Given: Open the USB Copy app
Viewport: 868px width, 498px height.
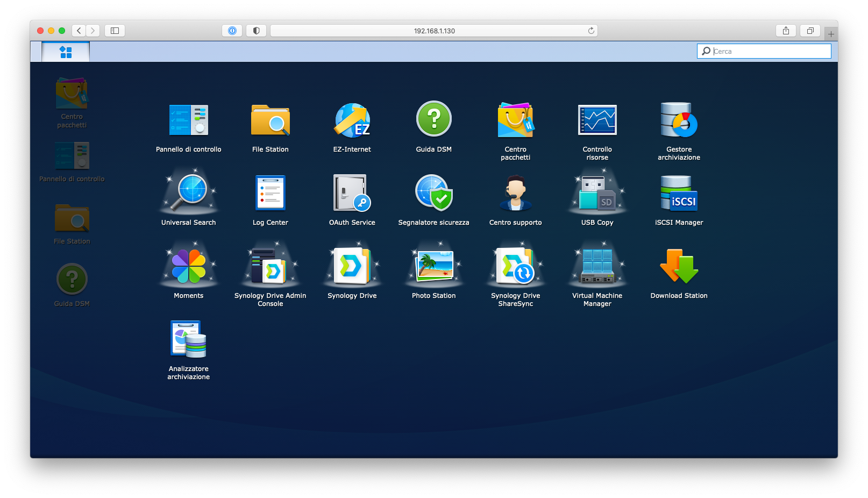Looking at the screenshot, I should 597,194.
